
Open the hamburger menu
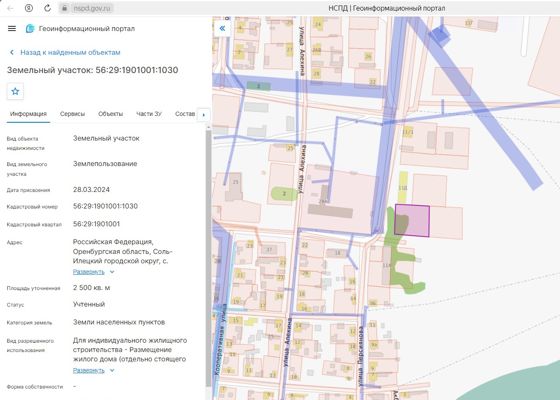tap(12, 29)
